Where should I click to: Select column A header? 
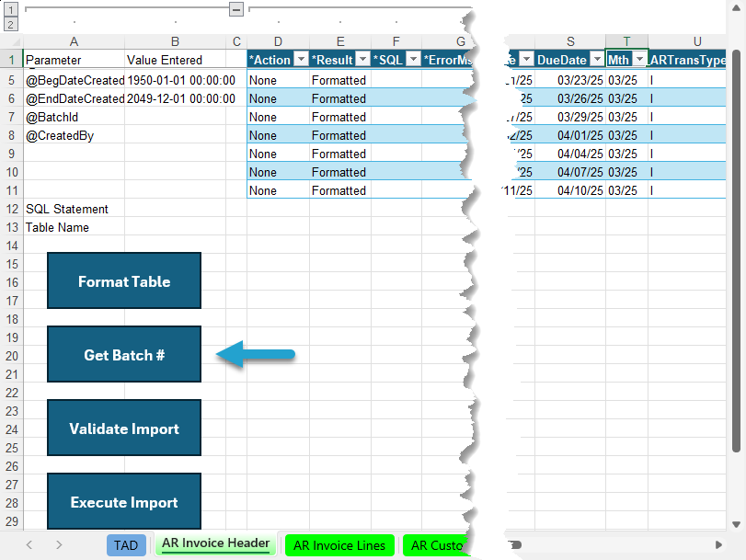(x=74, y=41)
